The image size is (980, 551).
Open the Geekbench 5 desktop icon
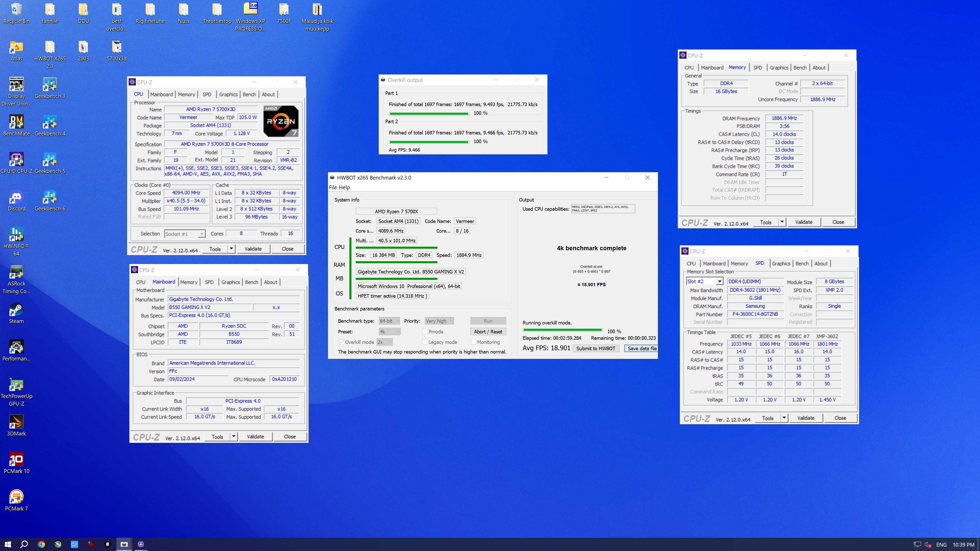50,163
